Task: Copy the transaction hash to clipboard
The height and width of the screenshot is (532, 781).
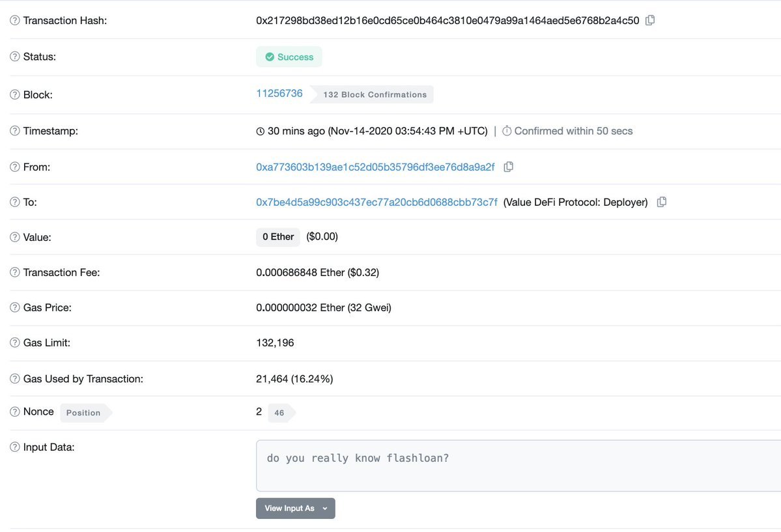Action: pos(650,20)
